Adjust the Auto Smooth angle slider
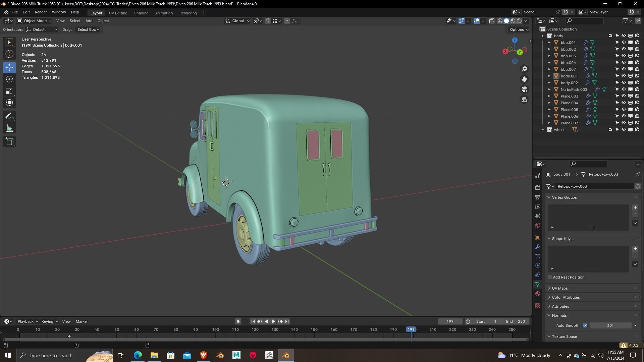Screen dimensions: 644x362 [x=610, y=325]
